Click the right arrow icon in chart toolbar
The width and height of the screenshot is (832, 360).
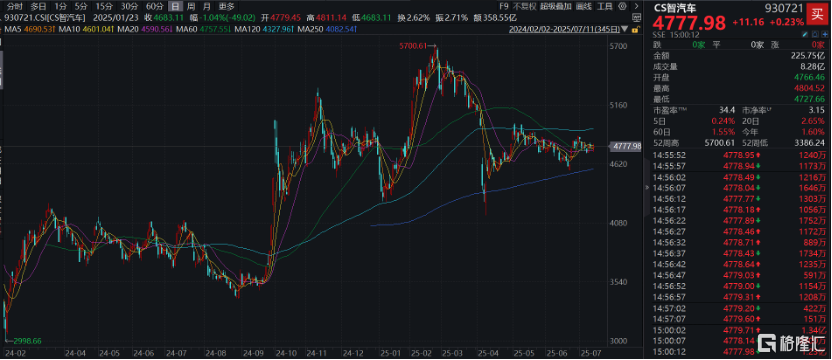click(636, 6)
